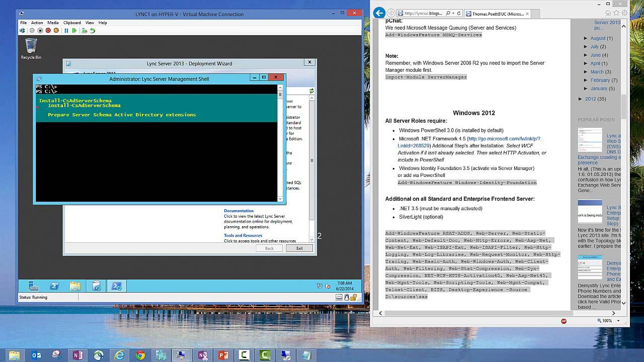Image resolution: width=644 pixels, height=362 pixels.
Task: Open Internet Explorer Home icon
Action: click(x=608, y=13)
